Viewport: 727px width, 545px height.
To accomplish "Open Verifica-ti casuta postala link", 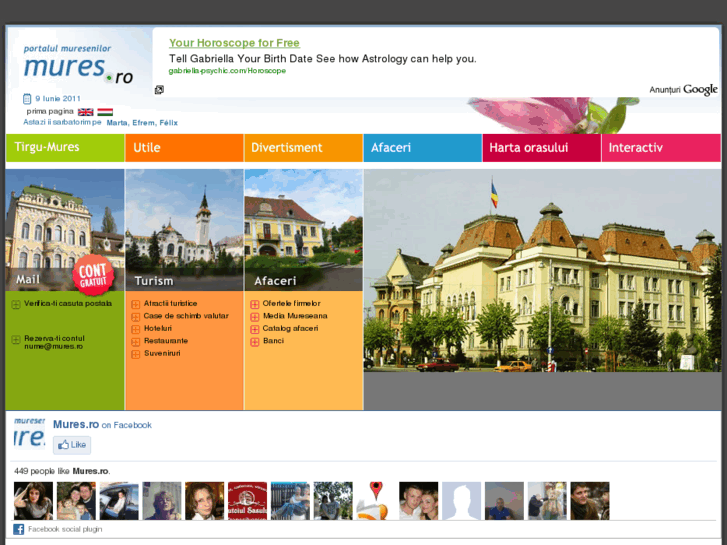I will 68,303.
